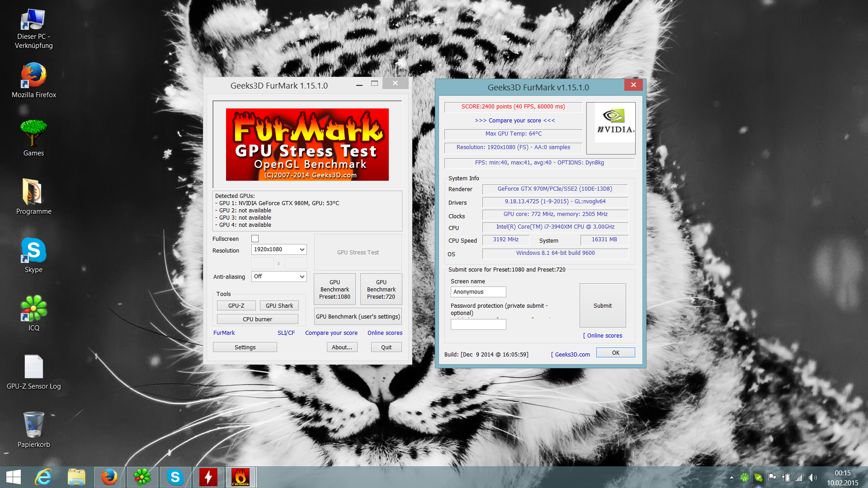Open the Programme folder icon
868x488 pixels.
click(x=33, y=197)
